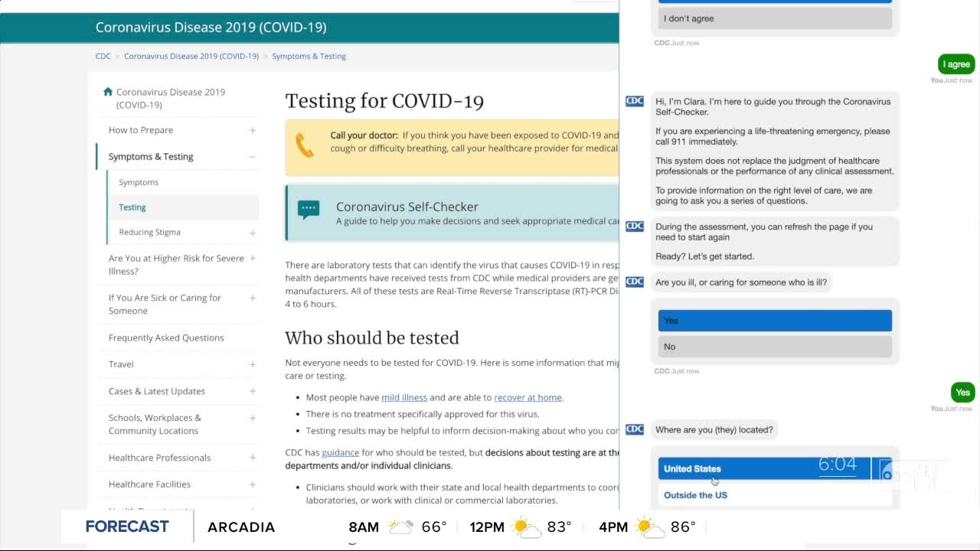The height and width of the screenshot is (551, 980).
Task: Click the header title Coronavirus Disease 2019 (COVID-19)
Action: point(211,27)
